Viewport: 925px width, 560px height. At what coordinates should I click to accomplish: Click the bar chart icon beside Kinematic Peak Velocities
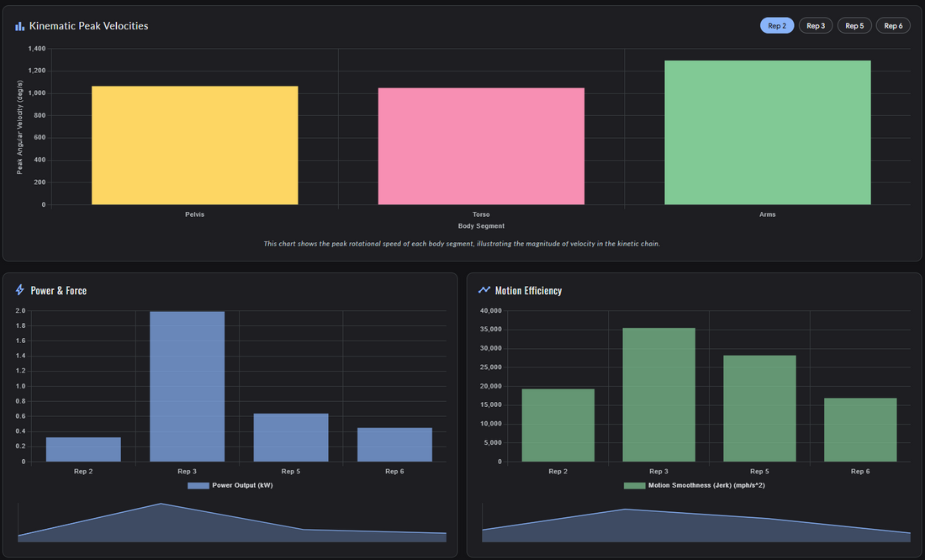[19, 26]
